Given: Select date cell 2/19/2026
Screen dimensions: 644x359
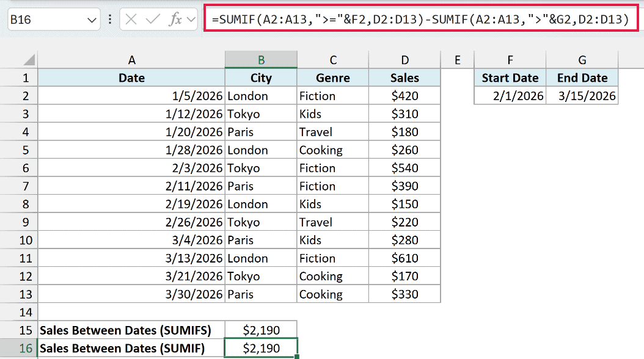Looking at the screenshot, I should [131, 205].
